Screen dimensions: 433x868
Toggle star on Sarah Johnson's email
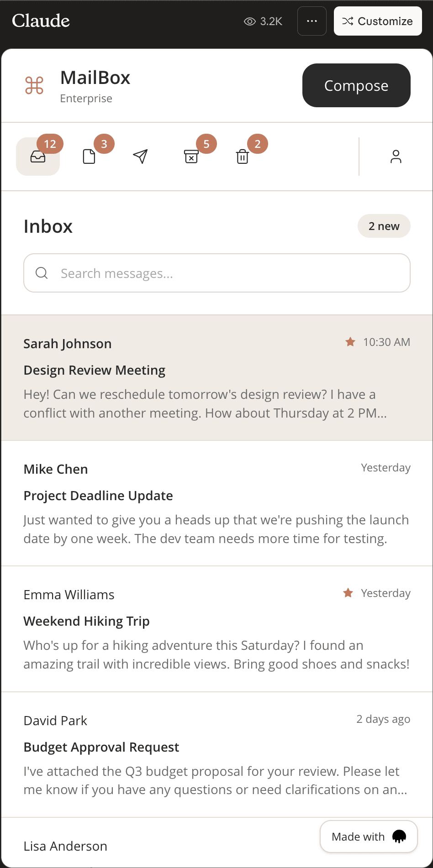[x=350, y=342]
